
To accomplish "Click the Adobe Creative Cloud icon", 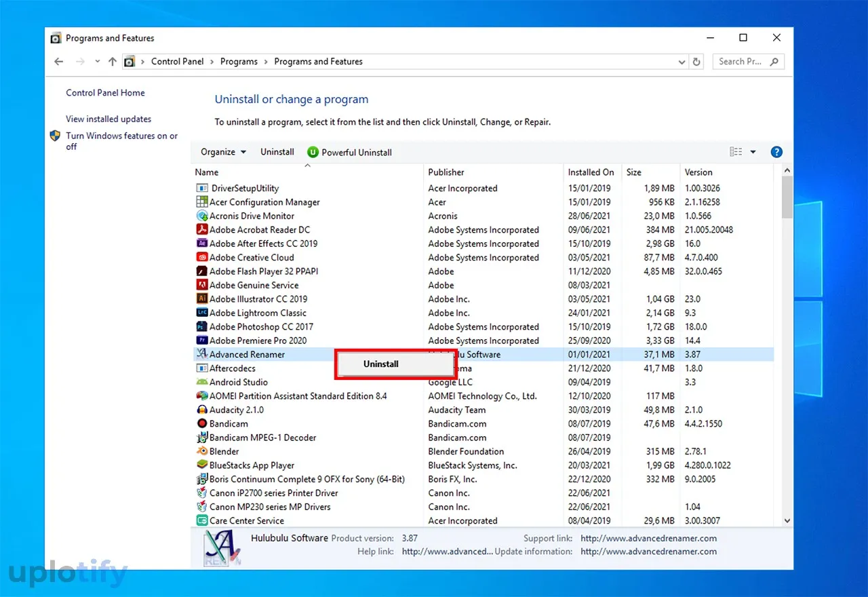I will click(201, 257).
